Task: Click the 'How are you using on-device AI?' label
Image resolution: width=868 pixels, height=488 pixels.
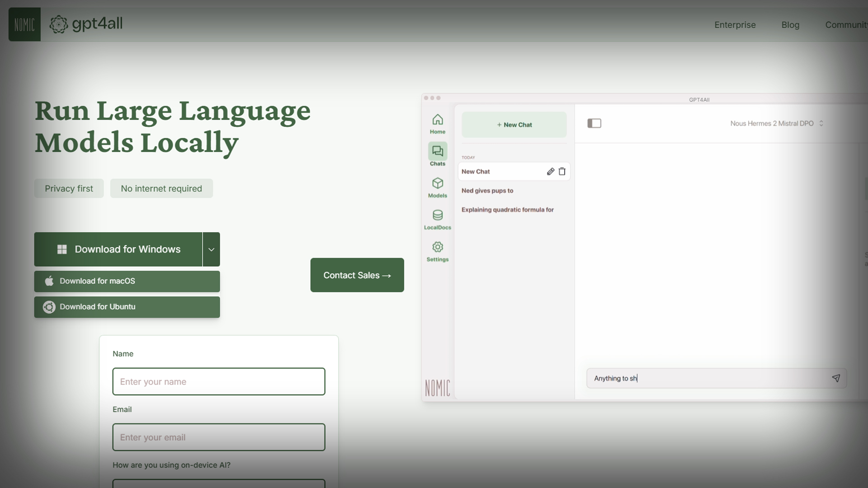Action: pos(171,465)
